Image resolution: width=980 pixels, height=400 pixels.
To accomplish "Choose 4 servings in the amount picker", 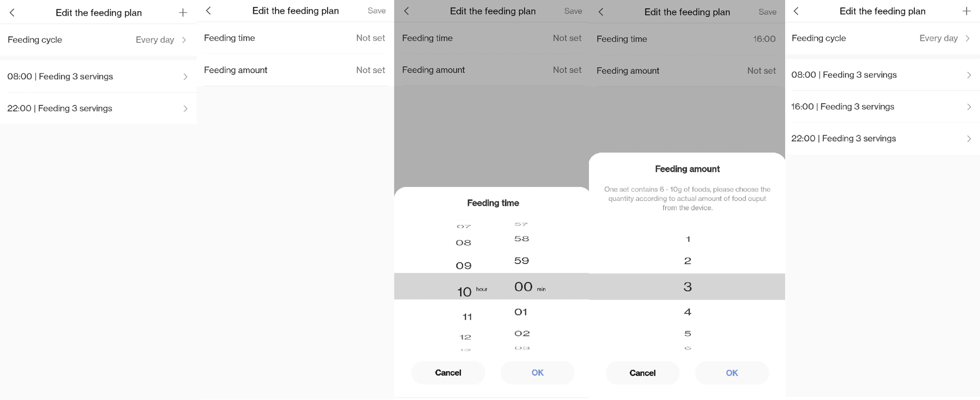I will click(x=687, y=312).
